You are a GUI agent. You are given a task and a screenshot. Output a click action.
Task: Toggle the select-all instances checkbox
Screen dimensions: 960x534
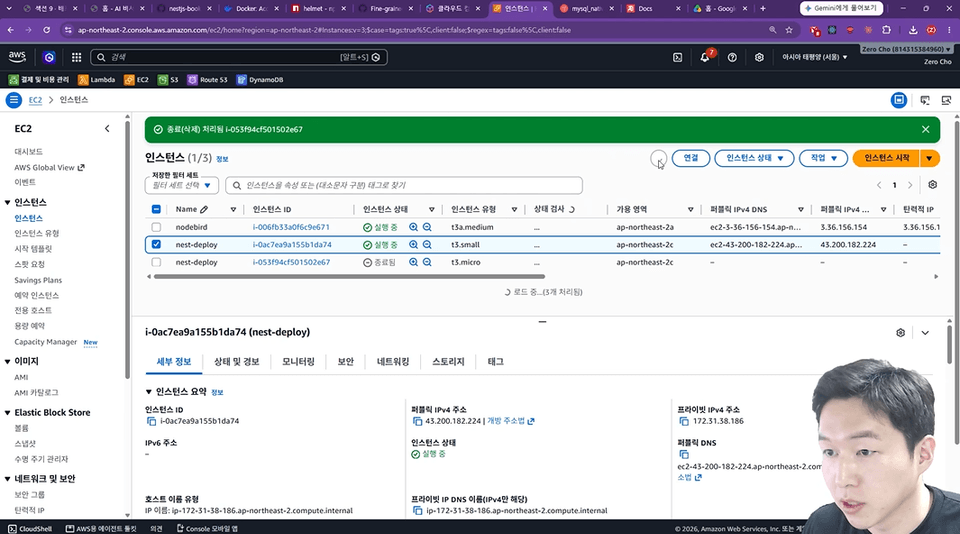coord(156,209)
